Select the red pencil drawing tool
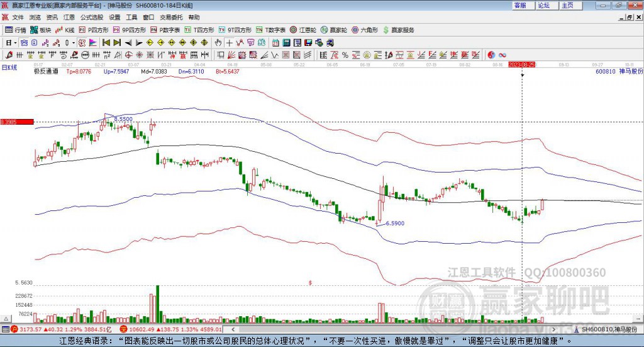This screenshot has height=347, width=644. coord(9,55)
